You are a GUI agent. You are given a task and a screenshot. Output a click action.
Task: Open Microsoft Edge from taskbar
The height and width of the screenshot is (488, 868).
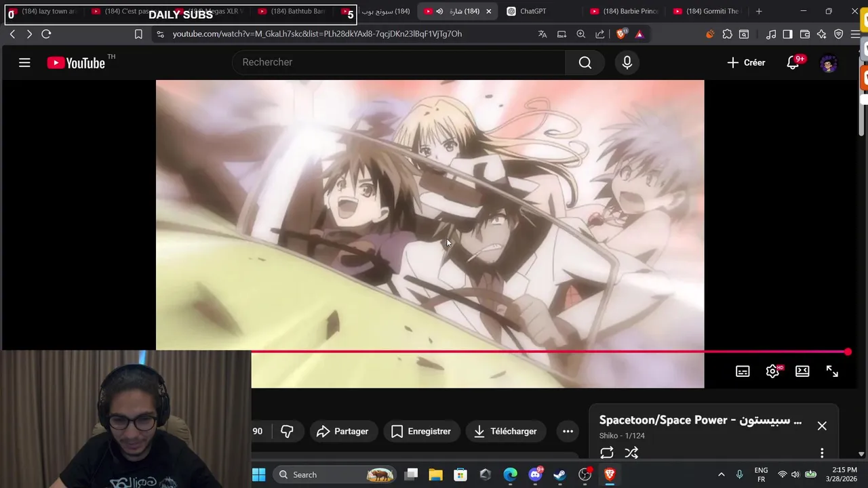(510, 474)
